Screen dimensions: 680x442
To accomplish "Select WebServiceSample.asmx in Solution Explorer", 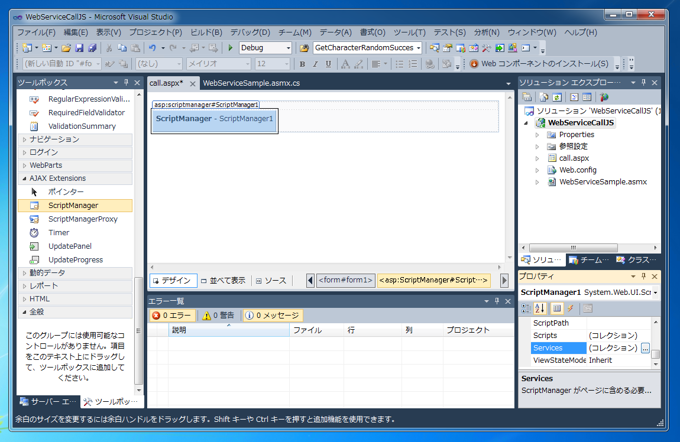I will [x=603, y=182].
